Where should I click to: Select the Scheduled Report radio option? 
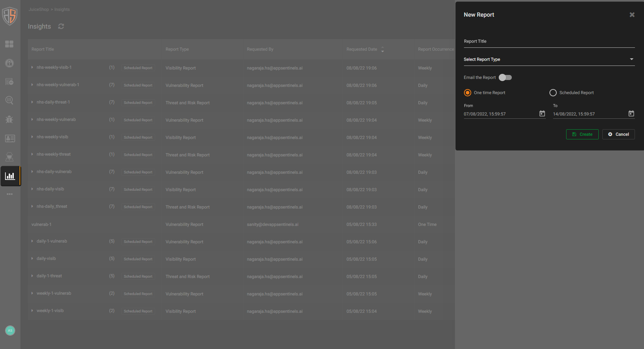pos(553,93)
